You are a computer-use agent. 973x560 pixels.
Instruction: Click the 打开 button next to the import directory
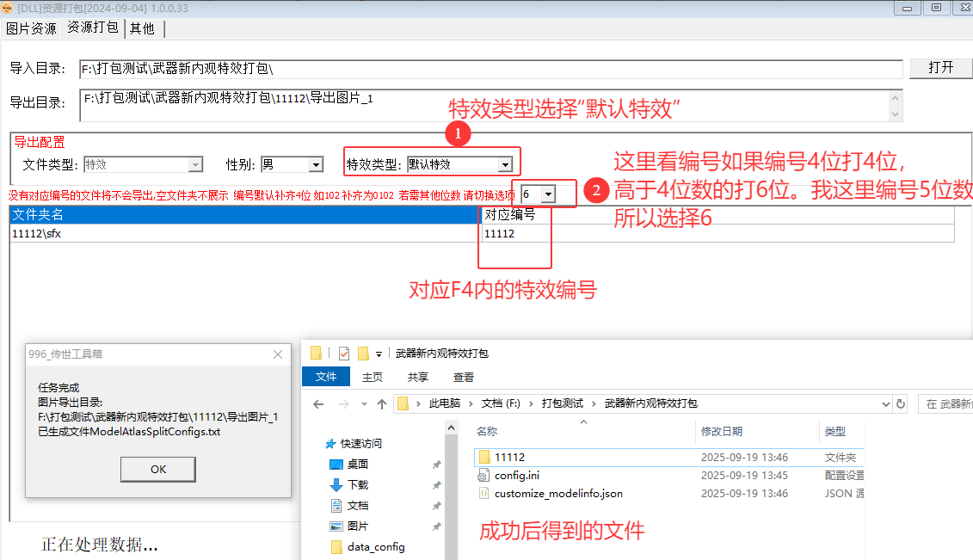tap(941, 68)
